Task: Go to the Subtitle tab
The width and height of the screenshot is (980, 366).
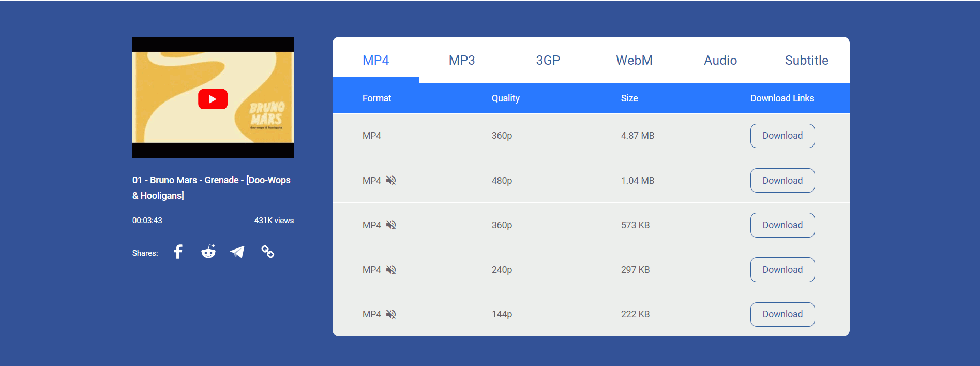Action: pos(807,60)
